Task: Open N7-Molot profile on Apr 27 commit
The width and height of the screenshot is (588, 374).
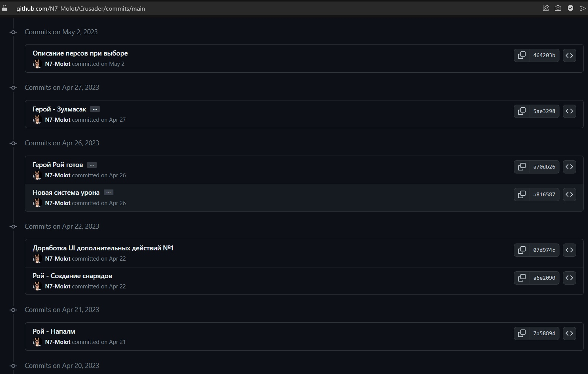Action: tap(57, 120)
